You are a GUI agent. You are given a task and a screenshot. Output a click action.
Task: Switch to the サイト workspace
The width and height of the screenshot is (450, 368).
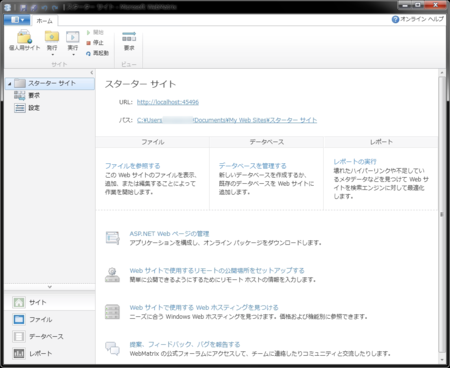pos(50,302)
